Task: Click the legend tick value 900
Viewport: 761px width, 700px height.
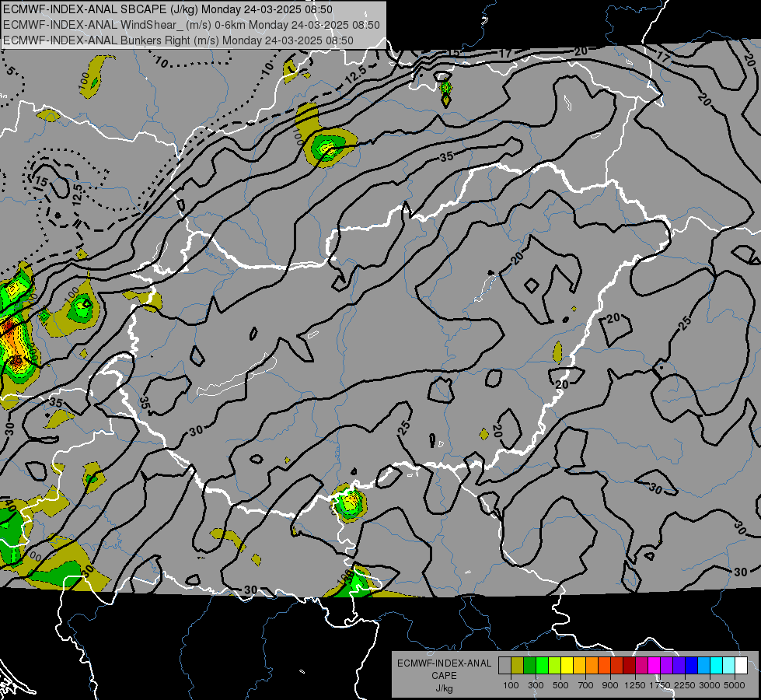Action: tap(610, 685)
